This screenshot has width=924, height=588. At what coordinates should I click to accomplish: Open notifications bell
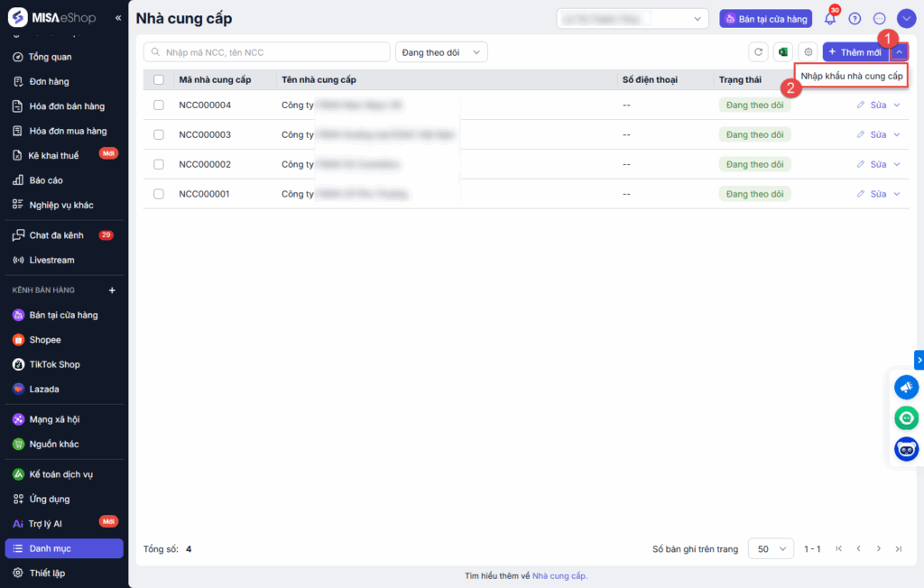point(830,18)
